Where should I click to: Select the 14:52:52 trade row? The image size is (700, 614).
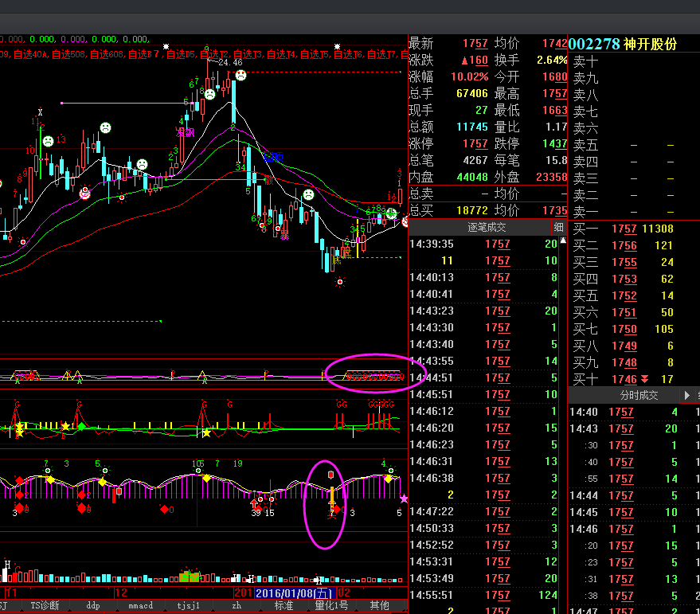click(x=483, y=545)
